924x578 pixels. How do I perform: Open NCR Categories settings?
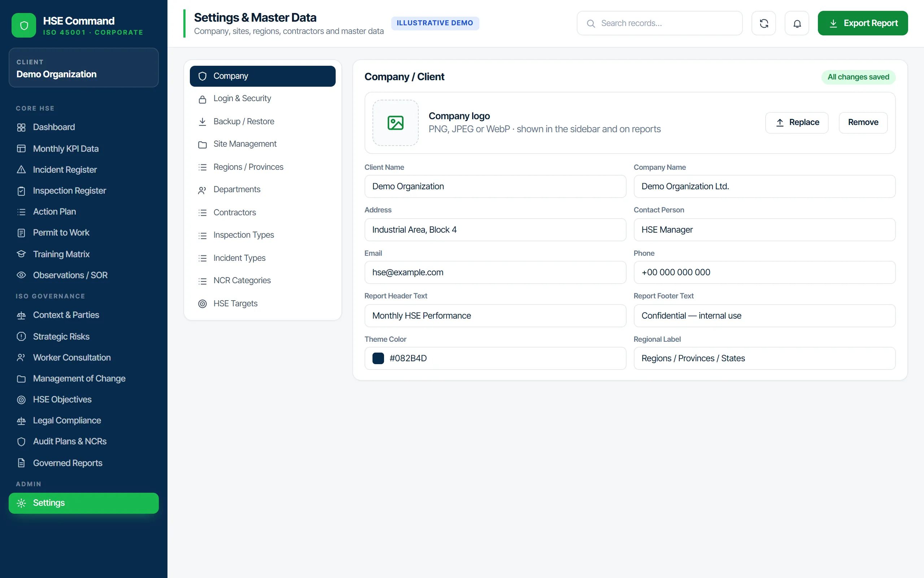pyautogui.click(x=263, y=281)
